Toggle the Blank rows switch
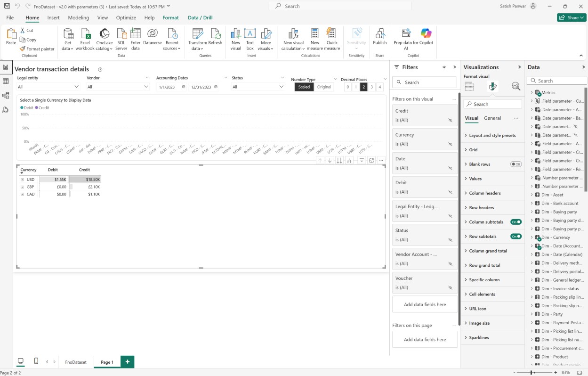 pyautogui.click(x=516, y=164)
